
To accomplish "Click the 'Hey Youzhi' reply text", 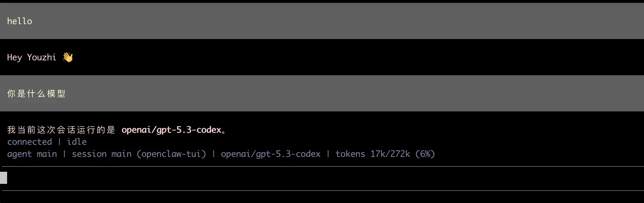I will [x=31, y=57].
